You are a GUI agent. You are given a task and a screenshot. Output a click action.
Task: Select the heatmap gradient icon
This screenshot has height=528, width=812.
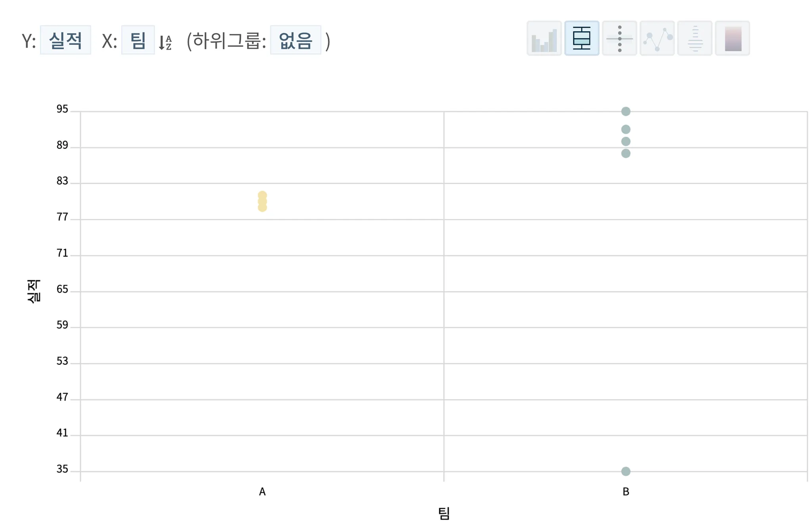[732, 38]
